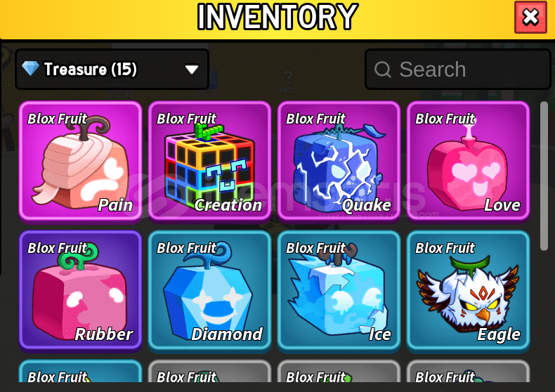Select the second gray fruit card in third row
The image size is (555, 392).
click(209, 371)
